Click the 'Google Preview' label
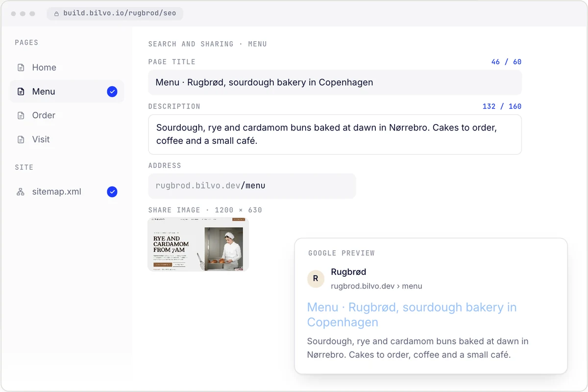This screenshot has height=392, width=588. click(x=342, y=253)
